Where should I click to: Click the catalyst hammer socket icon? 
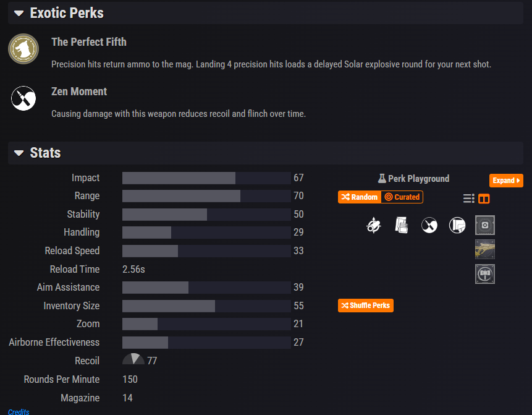[485, 274]
